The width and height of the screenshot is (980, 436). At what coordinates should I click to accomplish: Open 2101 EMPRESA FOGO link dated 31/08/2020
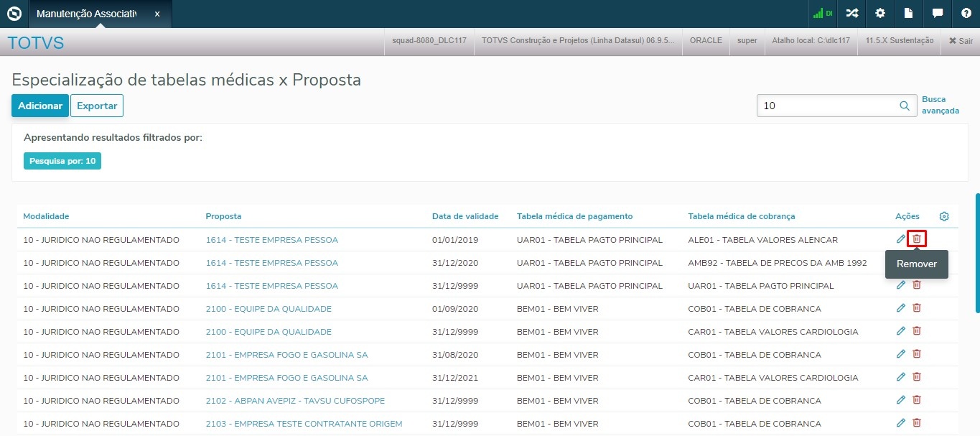click(286, 355)
